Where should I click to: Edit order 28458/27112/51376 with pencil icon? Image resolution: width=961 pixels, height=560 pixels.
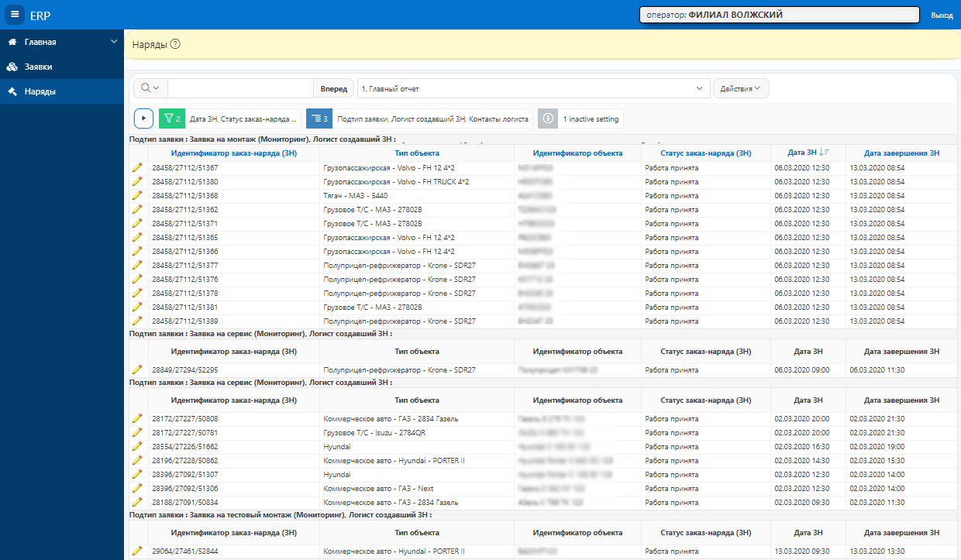pyautogui.click(x=137, y=279)
